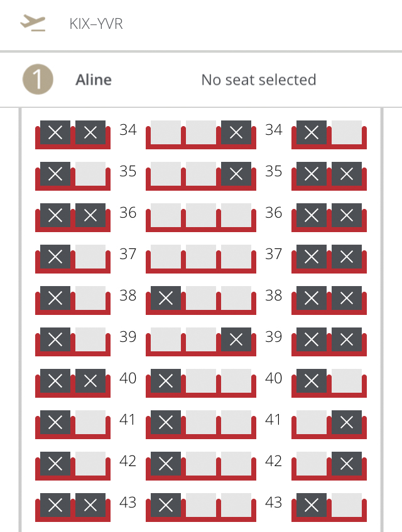
Task: Pick the middle center-block seat in row 43
Action: pyautogui.click(x=201, y=505)
